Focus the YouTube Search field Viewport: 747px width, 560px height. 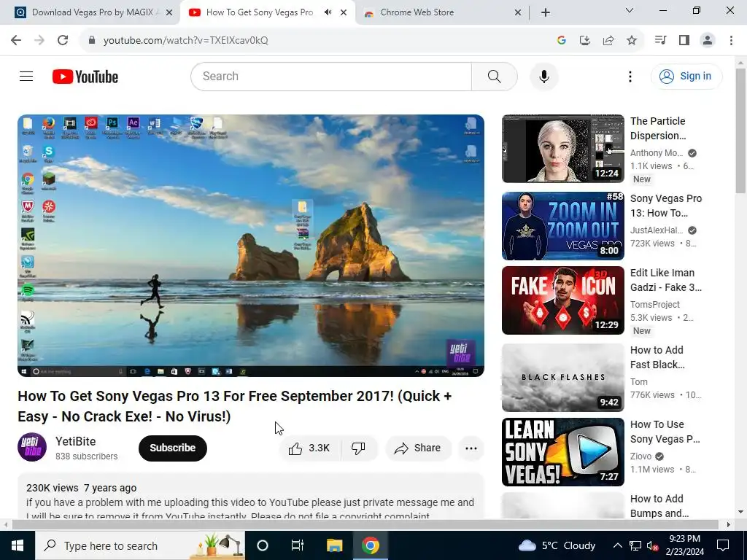[x=331, y=76]
